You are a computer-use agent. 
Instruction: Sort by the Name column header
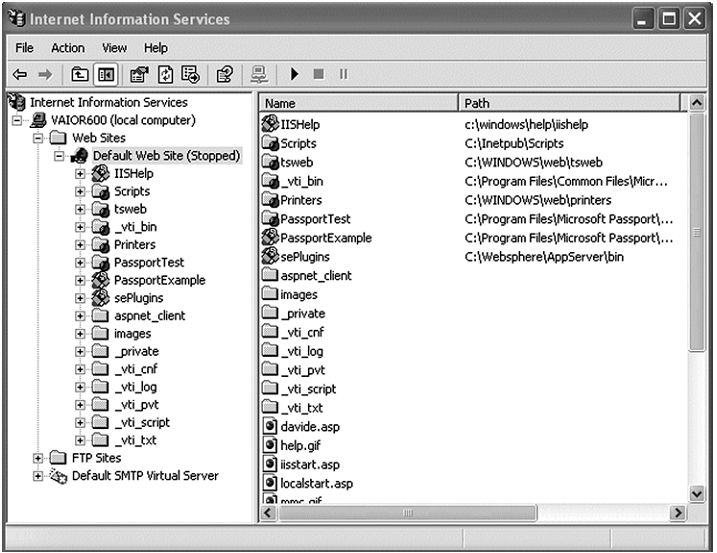click(359, 103)
